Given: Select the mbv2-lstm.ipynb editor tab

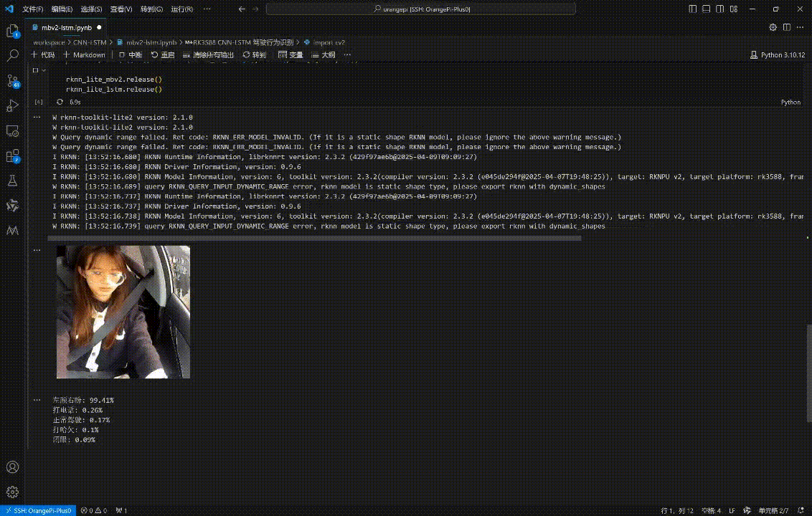Looking at the screenshot, I should point(67,27).
